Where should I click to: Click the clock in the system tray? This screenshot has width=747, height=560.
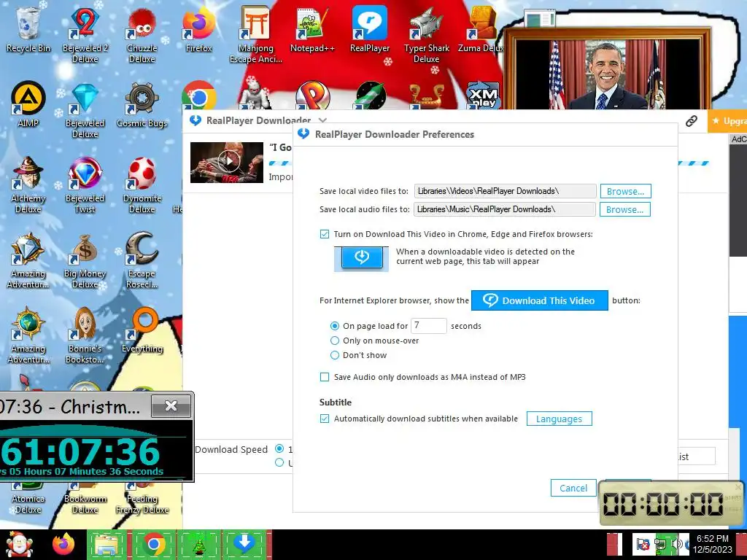coord(712,544)
